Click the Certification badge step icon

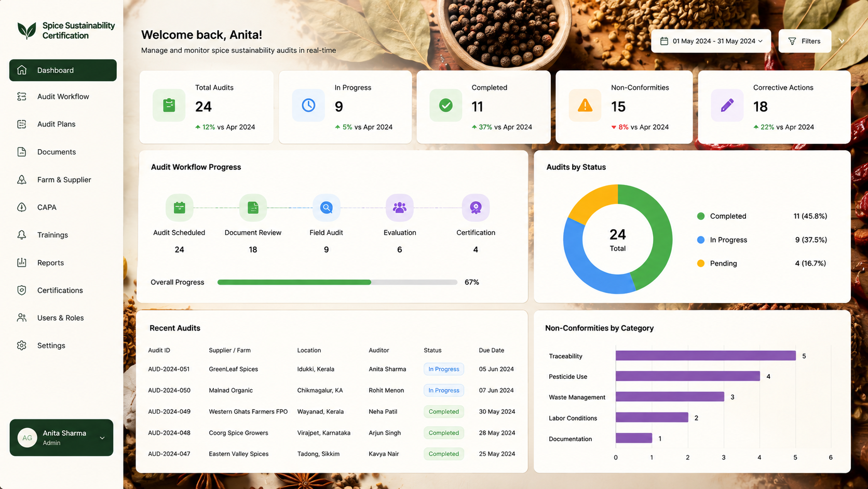click(476, 207)
